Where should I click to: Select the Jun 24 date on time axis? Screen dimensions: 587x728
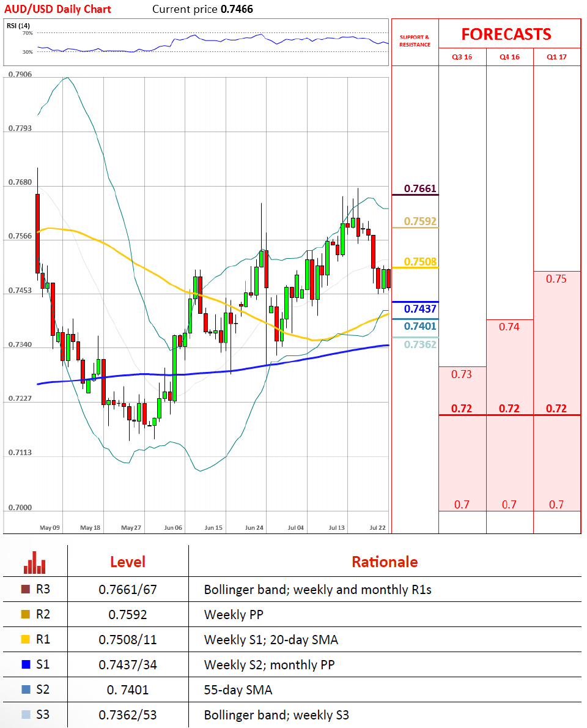click(254, 527)
